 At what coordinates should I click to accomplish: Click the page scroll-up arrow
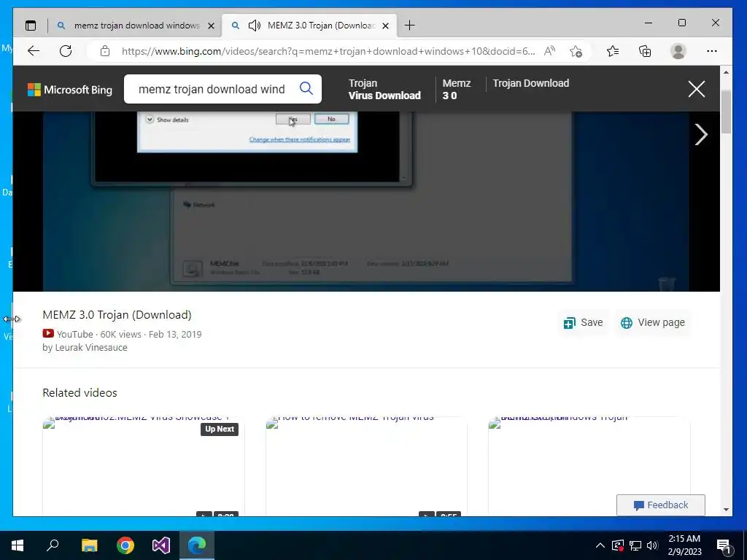726,72
